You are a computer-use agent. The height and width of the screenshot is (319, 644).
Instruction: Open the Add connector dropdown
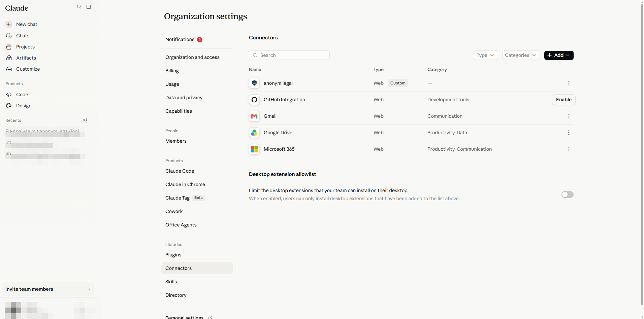559,55
